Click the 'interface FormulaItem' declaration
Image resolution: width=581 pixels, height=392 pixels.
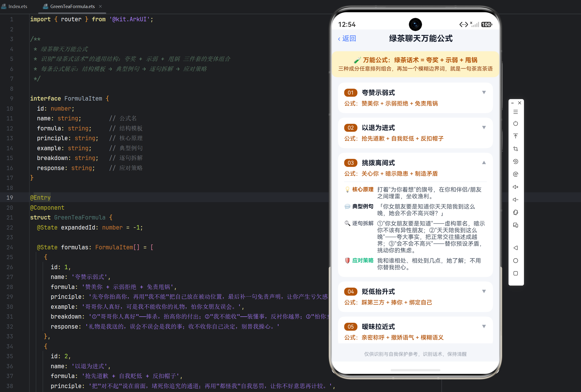[x=66, y=98]
